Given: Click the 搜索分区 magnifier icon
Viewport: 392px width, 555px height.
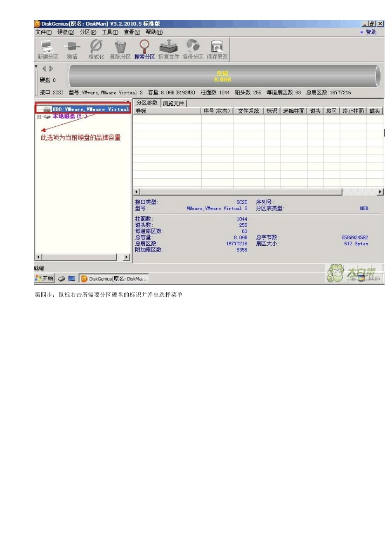Looking at the screenshot, I should (x=144, y=46).
